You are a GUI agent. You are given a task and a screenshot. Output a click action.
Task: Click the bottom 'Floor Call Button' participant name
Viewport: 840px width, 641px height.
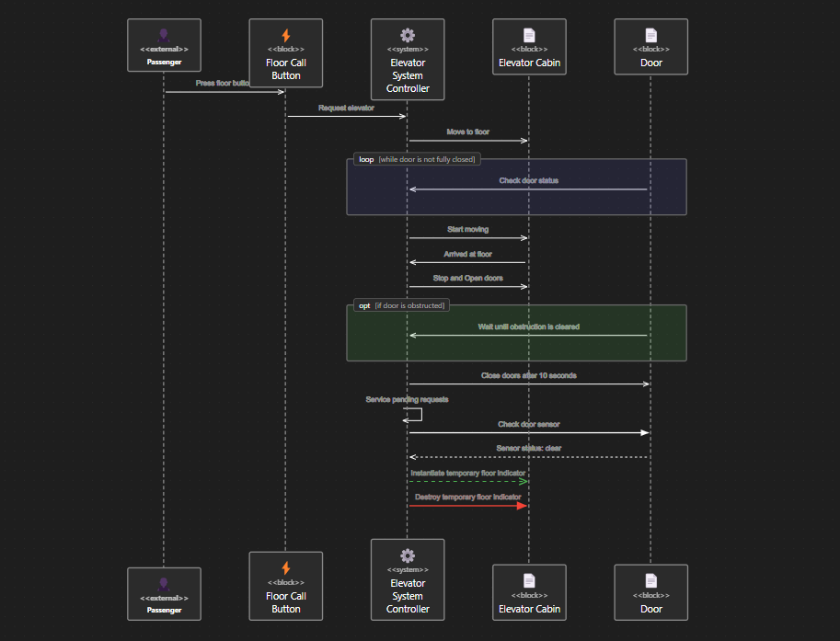[286, 602]
